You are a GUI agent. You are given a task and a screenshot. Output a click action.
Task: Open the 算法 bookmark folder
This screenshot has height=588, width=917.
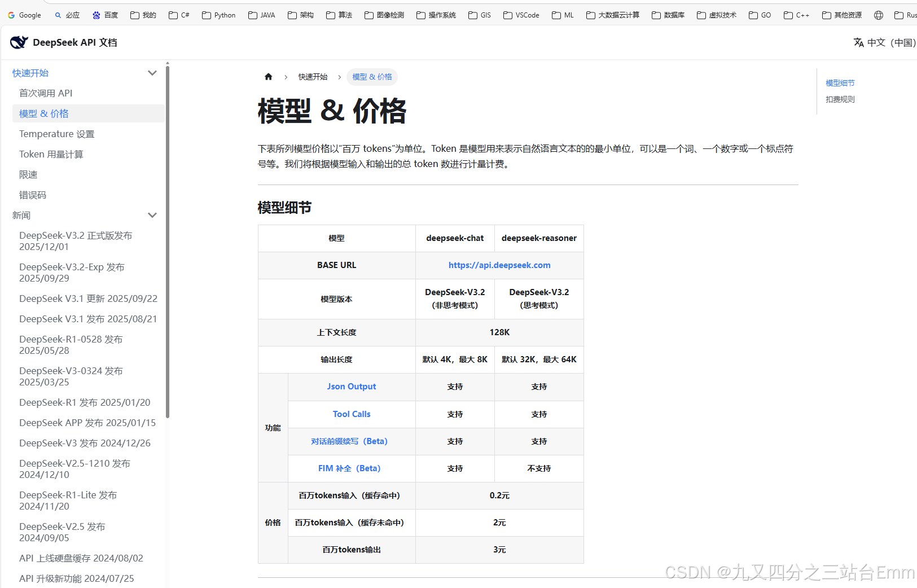(339, 15)
